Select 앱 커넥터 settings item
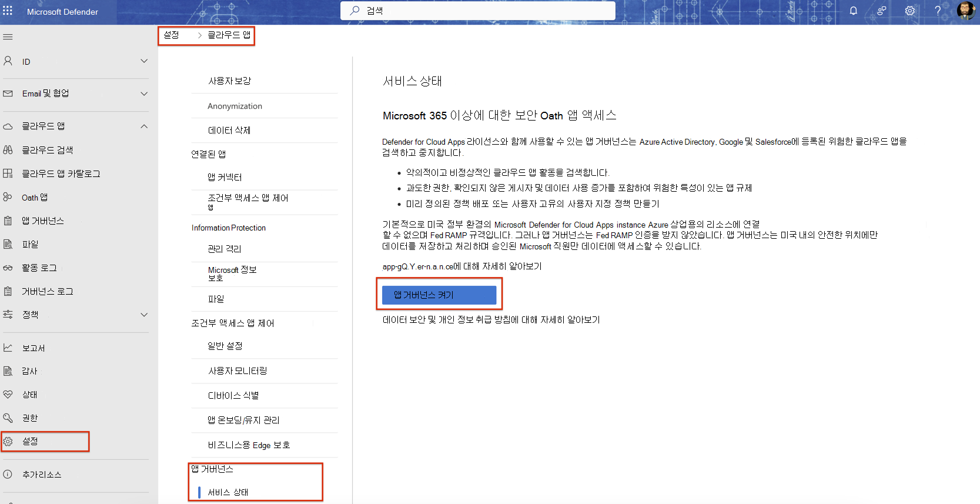Viewport: 980px width, 504px height. pyautogui.click(x=225, y=177)
